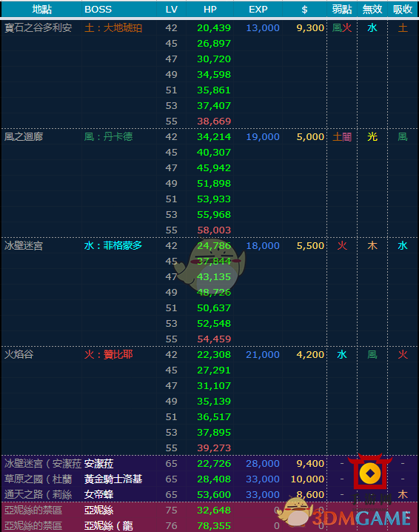
Task: Click HP value 54,459
Action: [x=214, y=339]
